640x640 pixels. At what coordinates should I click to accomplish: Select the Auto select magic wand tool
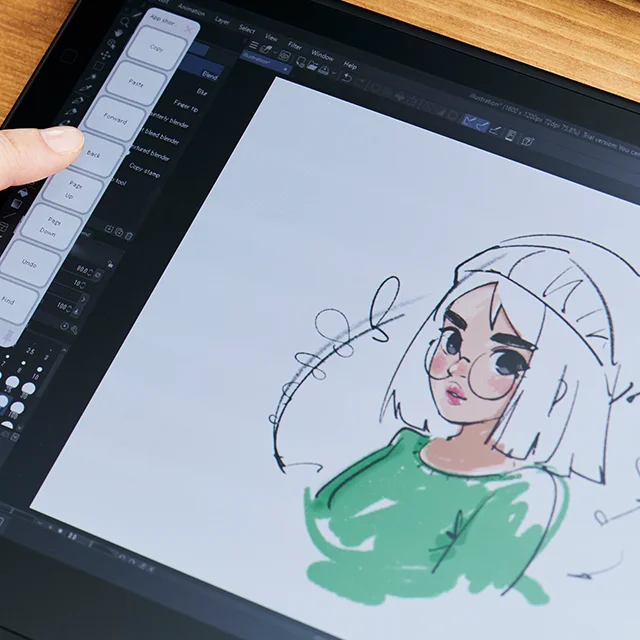pyautogui.click(x=91, y=76)
